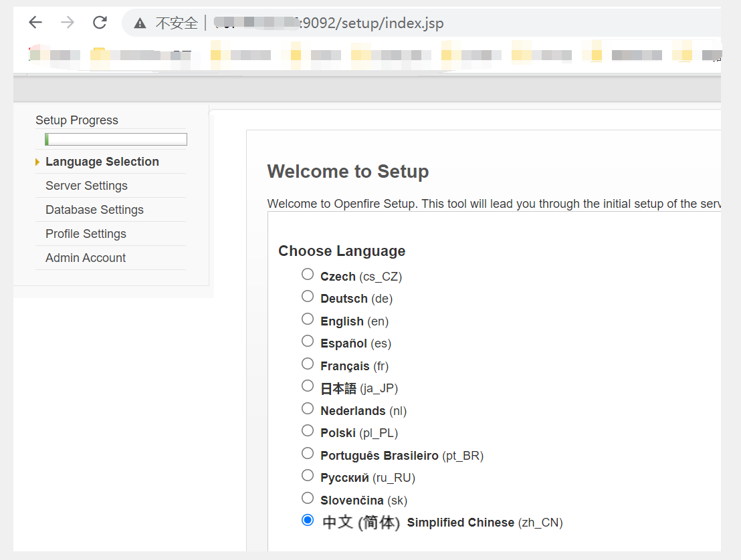Click the orange arrow beside Language Selection
The width and height of the screenshot is (741, 560).
pos(37,162)
